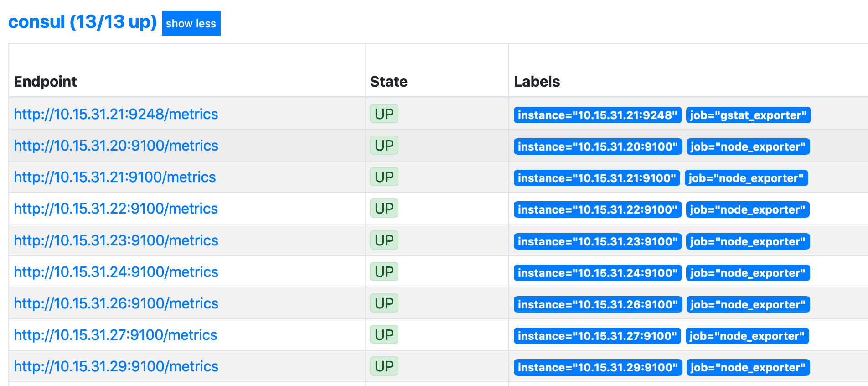Screen dimensions: 868x386
Task: Click the UP badge for 10.15.31.21:9248
Action: (x=384, y=114)
